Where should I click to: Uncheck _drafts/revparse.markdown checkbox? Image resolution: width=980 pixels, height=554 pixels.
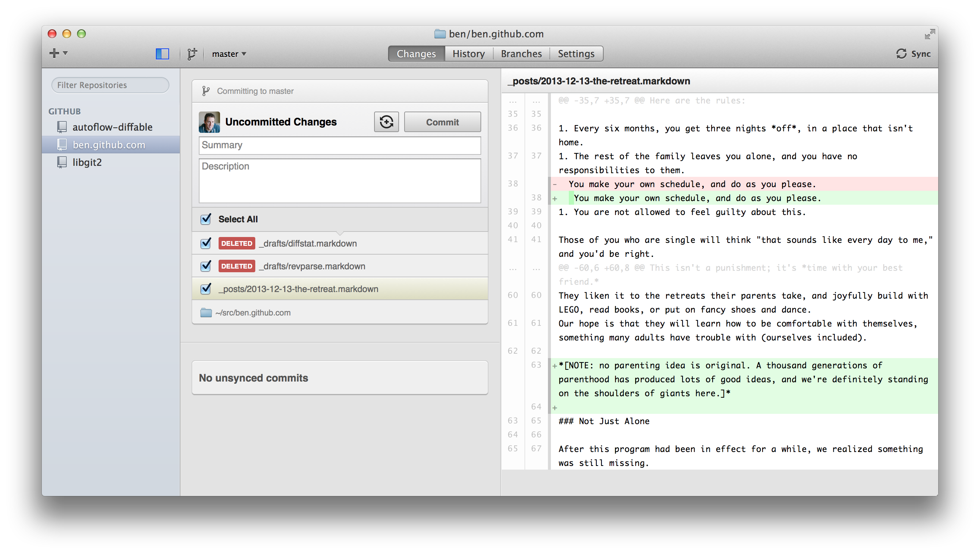pyautogui.click(x=206, y=266)
